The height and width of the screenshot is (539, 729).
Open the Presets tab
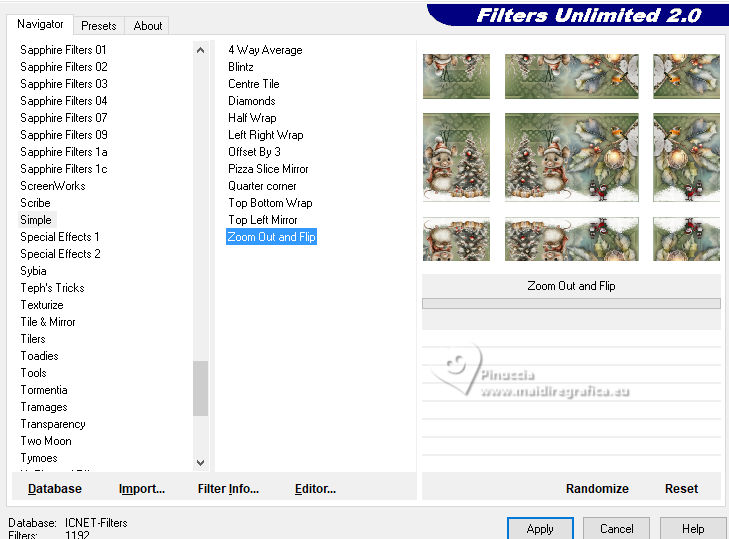click(x=99, y=26)
